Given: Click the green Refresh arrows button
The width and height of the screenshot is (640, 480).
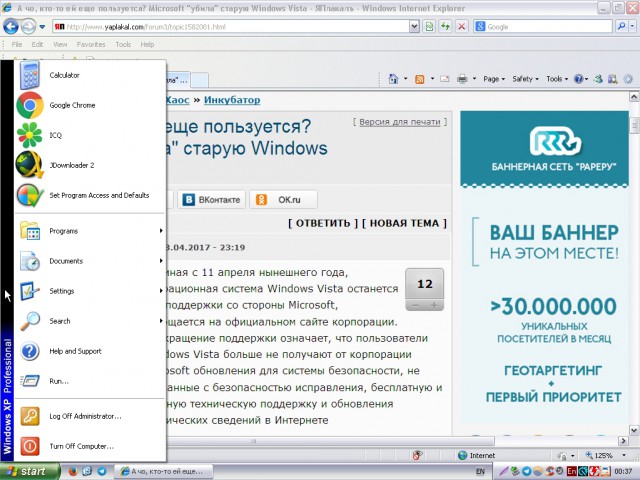Looking at the screenshot, I should [445, 27].
